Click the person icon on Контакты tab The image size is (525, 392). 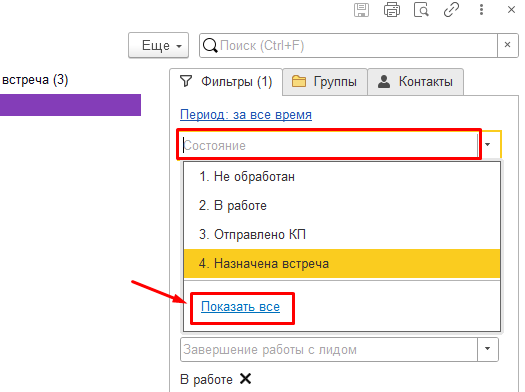point(384,82)
